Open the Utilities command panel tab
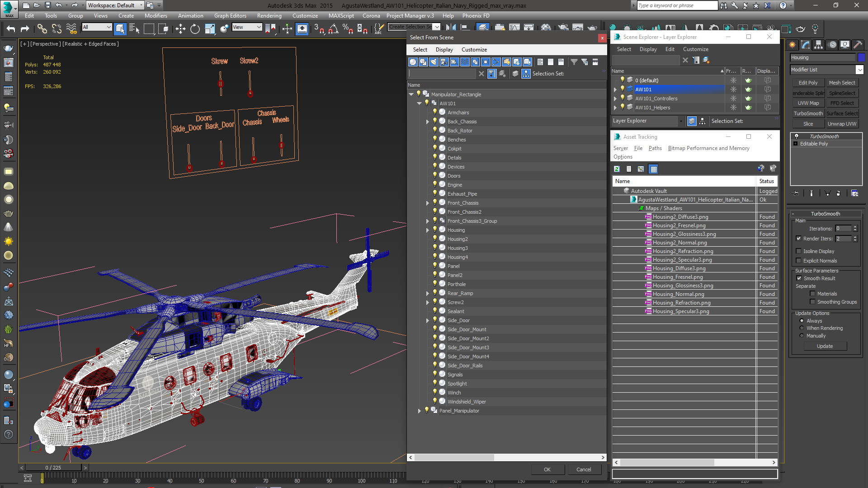The width and height of the screenshot is (868, 488). pyautogui.click(x=858, y=45)
